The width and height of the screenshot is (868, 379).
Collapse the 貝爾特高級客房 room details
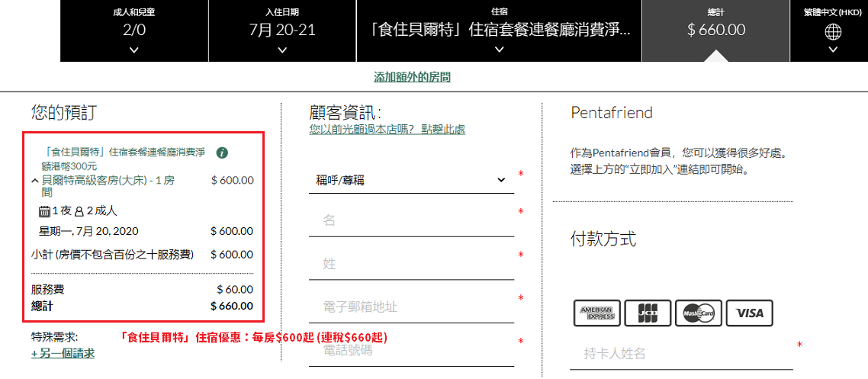pos(35,181)
